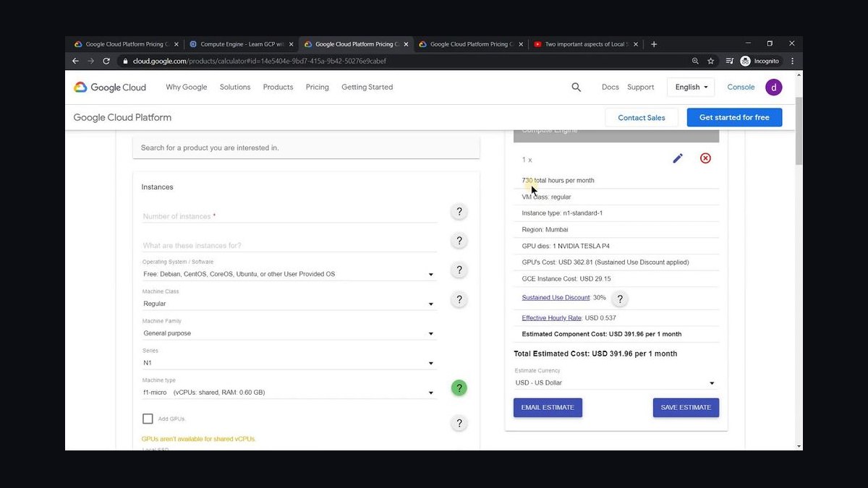Open a new browser tab
The height and width of the screenshot is (488, 868).
654,44
